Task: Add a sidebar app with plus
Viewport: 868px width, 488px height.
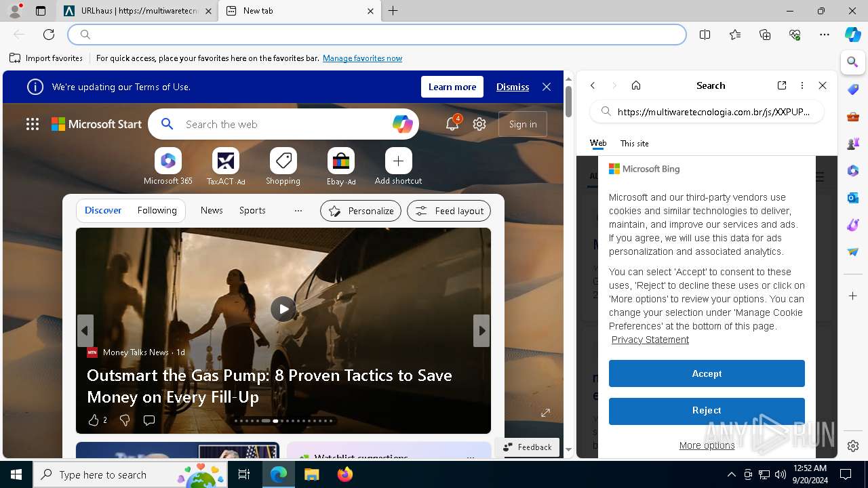Action: 853,296
